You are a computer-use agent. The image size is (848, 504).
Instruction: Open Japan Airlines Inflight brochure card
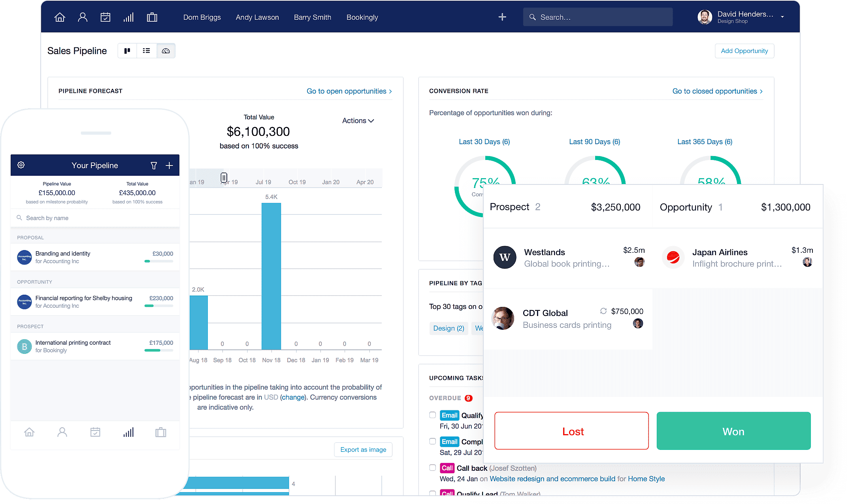point(737,258)
